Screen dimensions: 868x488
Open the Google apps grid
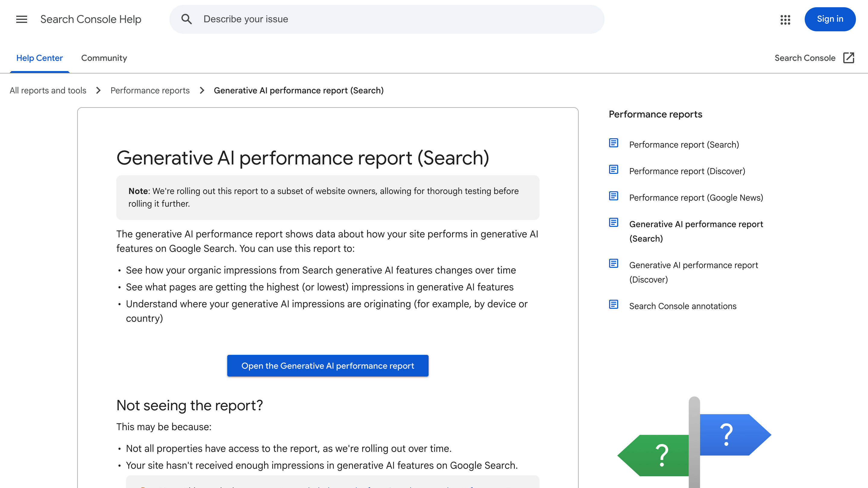pyautogui.click(x=785, y=20)
